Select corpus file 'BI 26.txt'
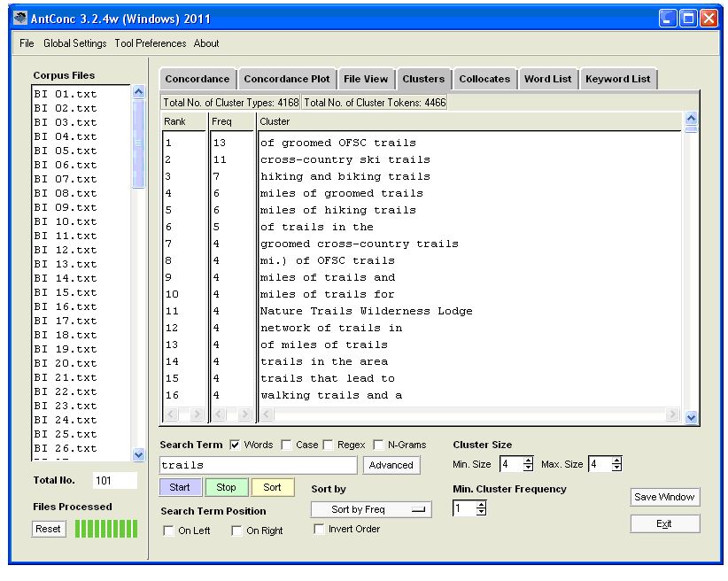This screenshot has height=581, width=728. (x=65, y=448)
